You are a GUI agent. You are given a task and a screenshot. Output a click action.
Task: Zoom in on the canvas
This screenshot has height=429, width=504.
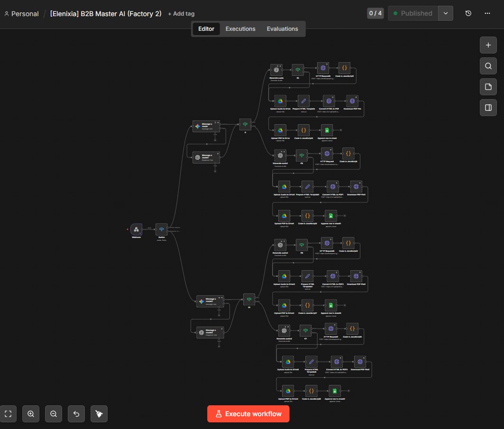31,414
